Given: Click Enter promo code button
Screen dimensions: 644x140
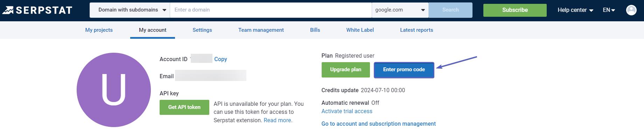Looking at the screenshot, I should [x=404, y=70].
